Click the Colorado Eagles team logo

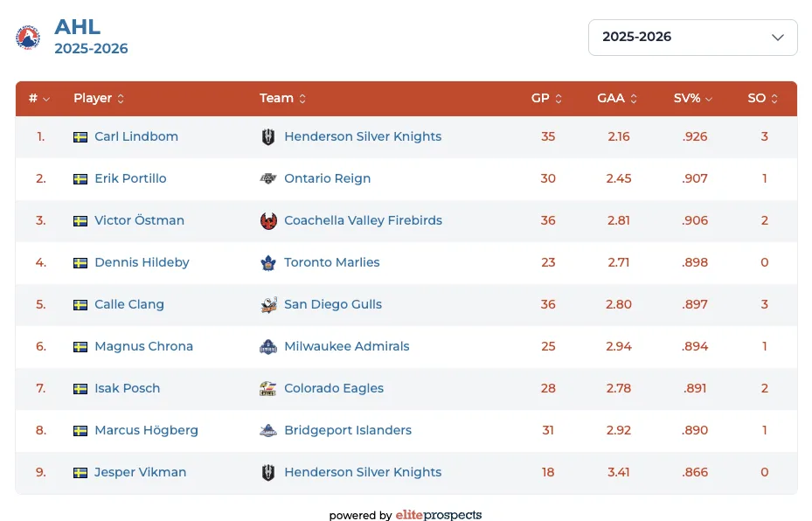[268, 389]
